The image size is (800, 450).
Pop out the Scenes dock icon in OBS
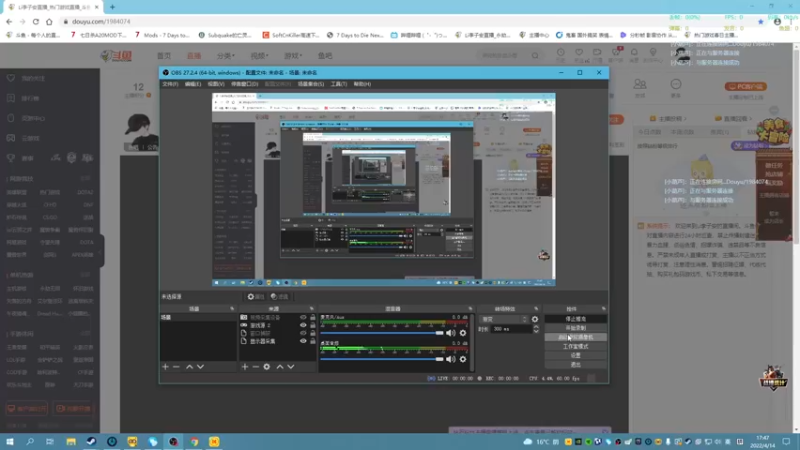tap(232, 309)
